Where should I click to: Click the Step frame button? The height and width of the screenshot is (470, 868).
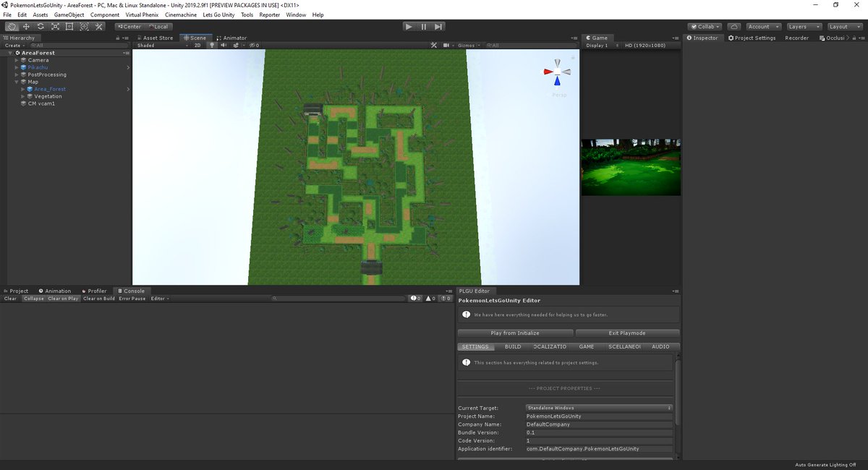coord(438,27)
